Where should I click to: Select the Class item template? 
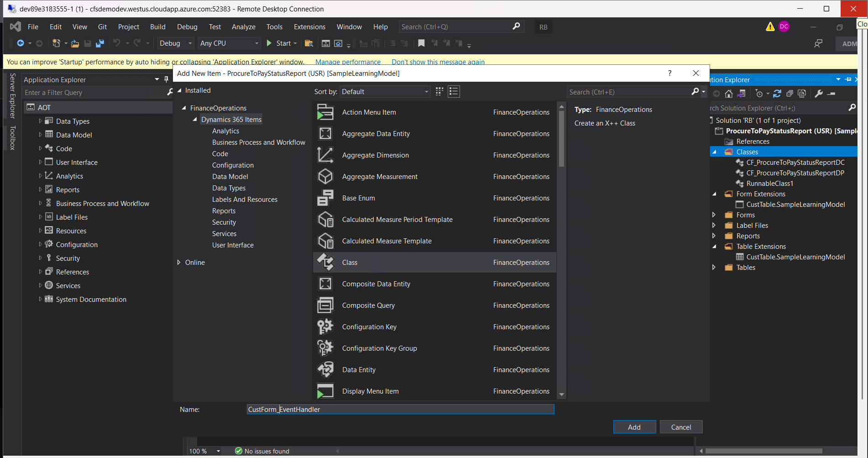point(350,262)
